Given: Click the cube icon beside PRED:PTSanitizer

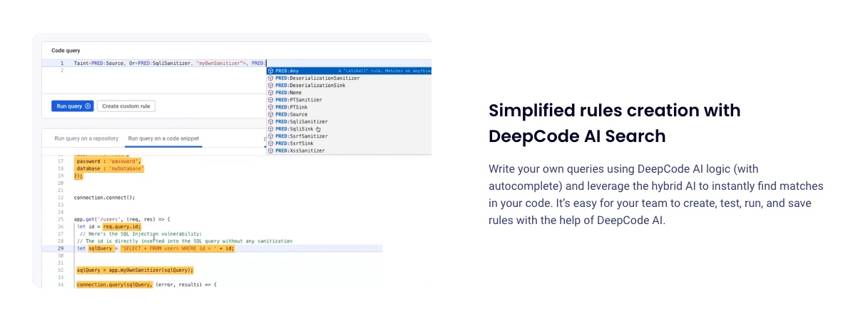Looking at the screenshot, I should [271, 100].
